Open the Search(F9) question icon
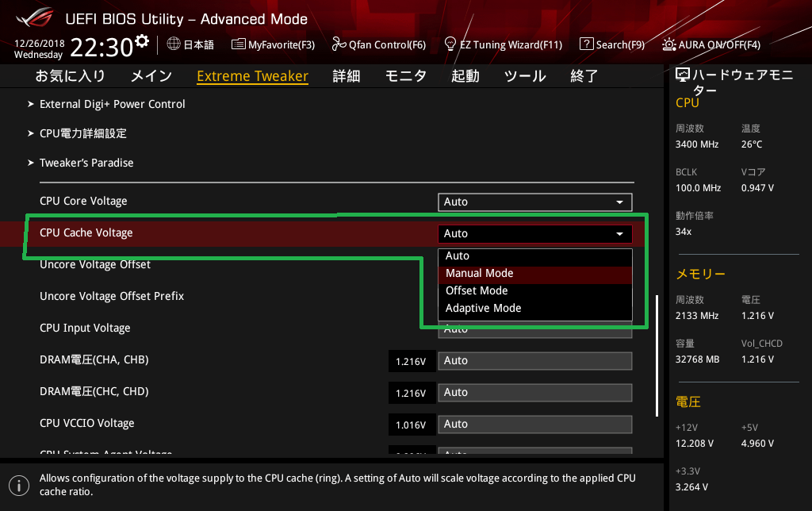Screen dimensions: 812x511 (586, 44)
